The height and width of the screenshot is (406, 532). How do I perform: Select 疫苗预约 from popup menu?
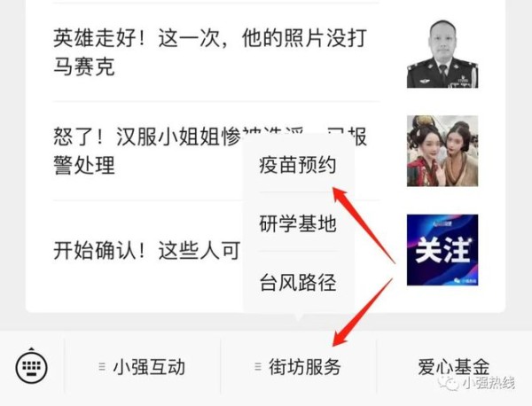point(298,165)
